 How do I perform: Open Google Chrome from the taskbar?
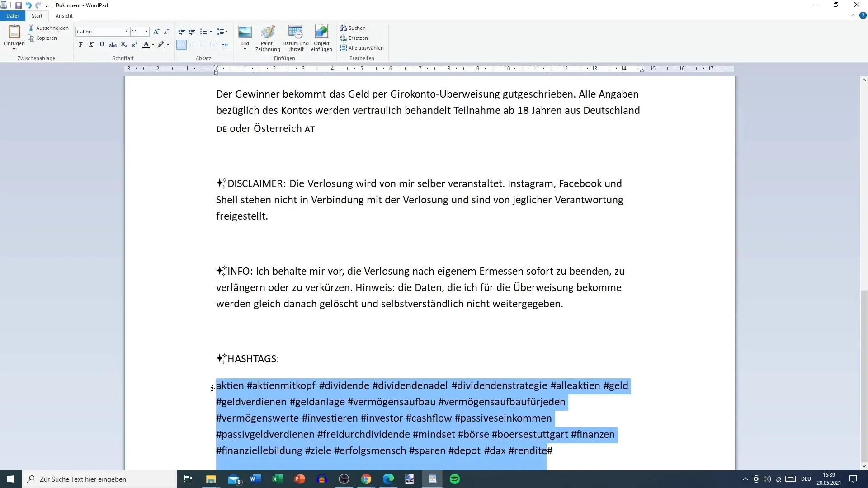click(x=366, y=479)
